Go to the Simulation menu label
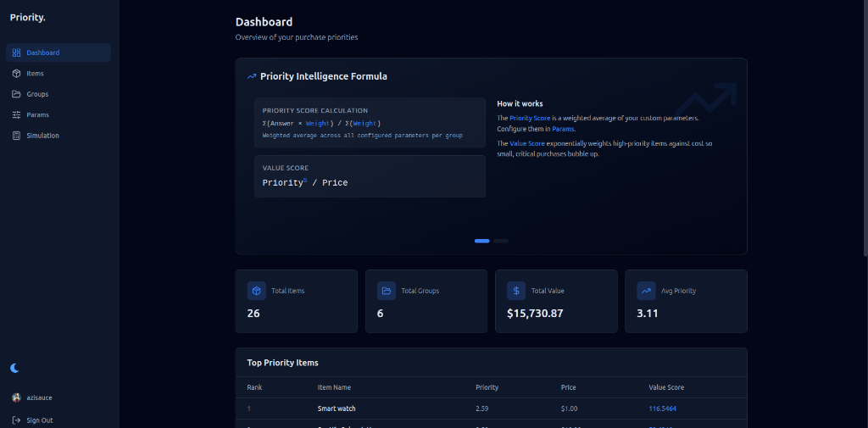 (x=42, y=136)
